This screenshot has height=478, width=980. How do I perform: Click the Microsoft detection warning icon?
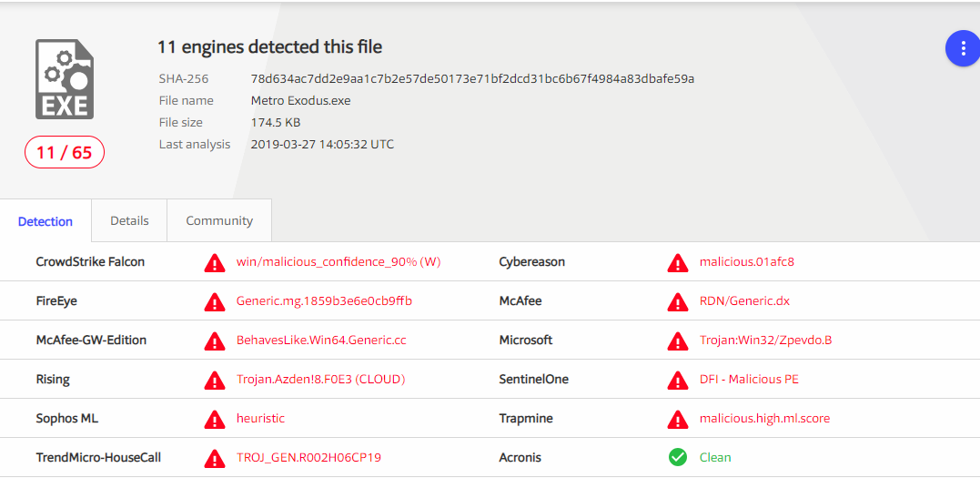pos(678,341)
